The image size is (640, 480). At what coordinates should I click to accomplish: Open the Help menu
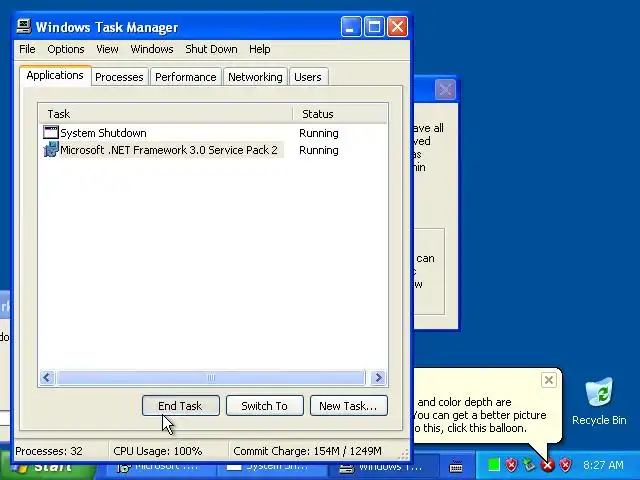[x=260, y=49]
